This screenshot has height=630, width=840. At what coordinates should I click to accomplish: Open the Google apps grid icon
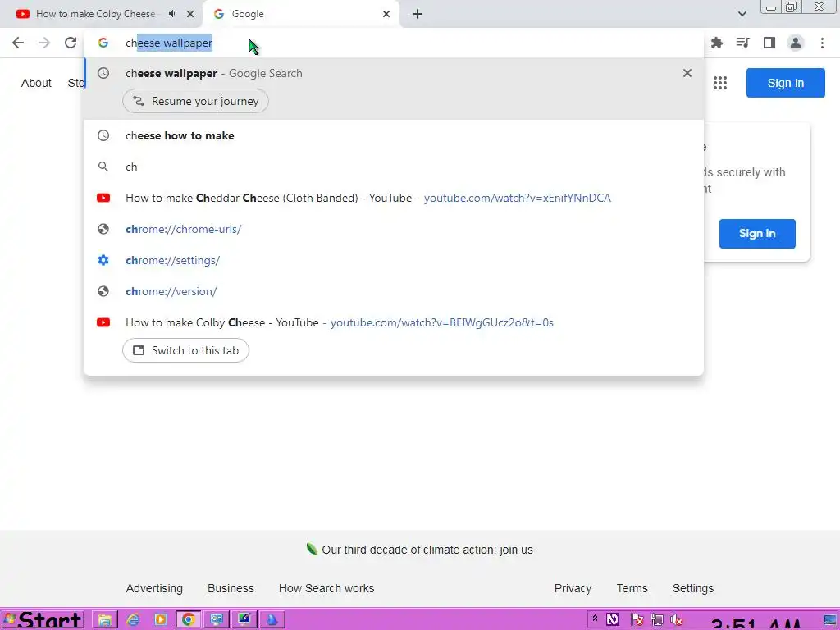coord(720,83)
